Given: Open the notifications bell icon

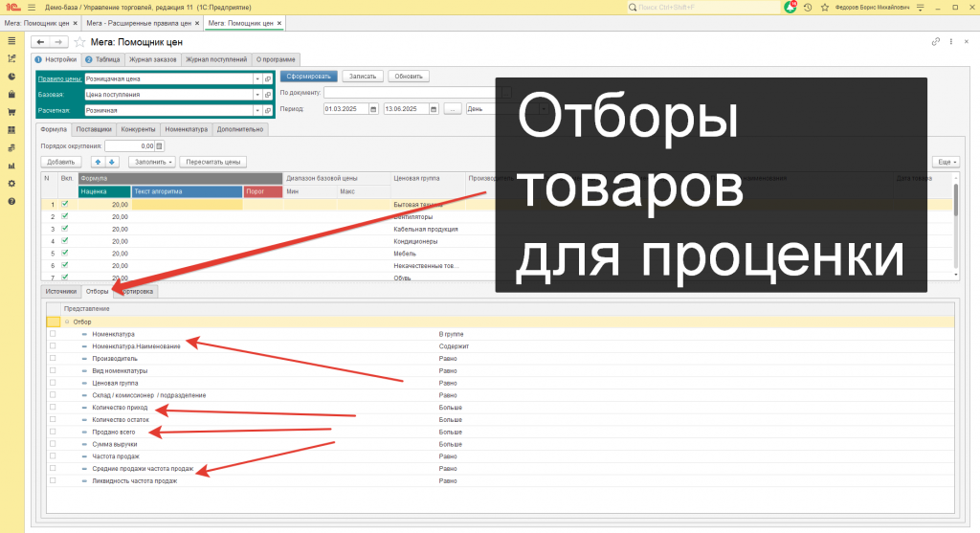Looking at the screenshot, I should [790, 7].
